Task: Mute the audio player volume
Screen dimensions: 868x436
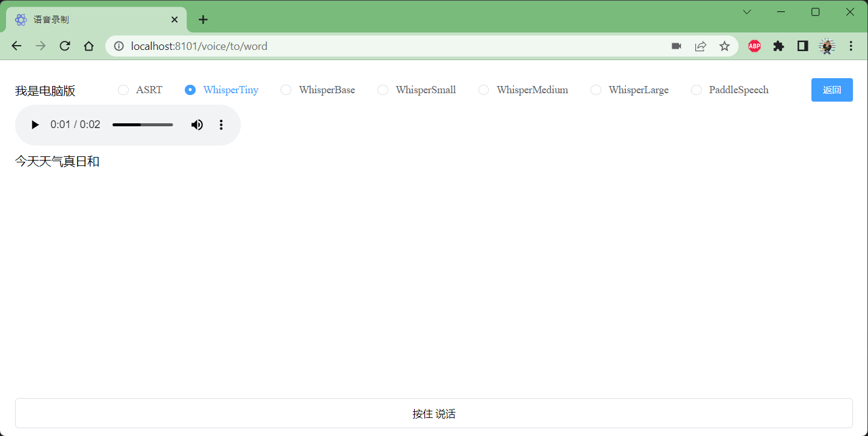Action: [x=197, y=125]
